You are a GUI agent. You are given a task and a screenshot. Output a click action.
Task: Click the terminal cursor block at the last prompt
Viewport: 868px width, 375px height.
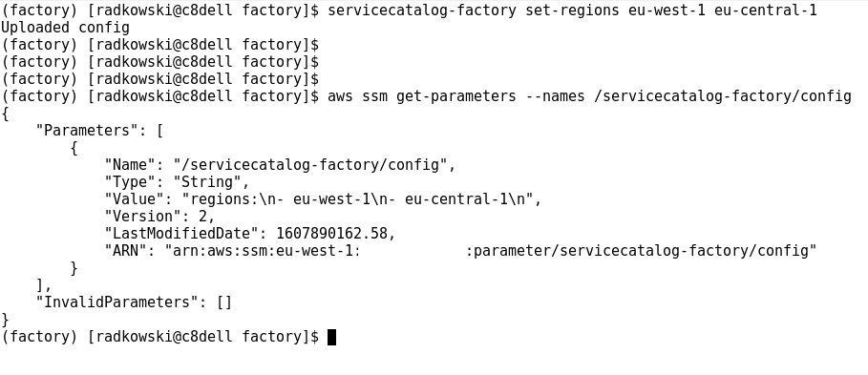pyautogui.click(x=331, y=337)
